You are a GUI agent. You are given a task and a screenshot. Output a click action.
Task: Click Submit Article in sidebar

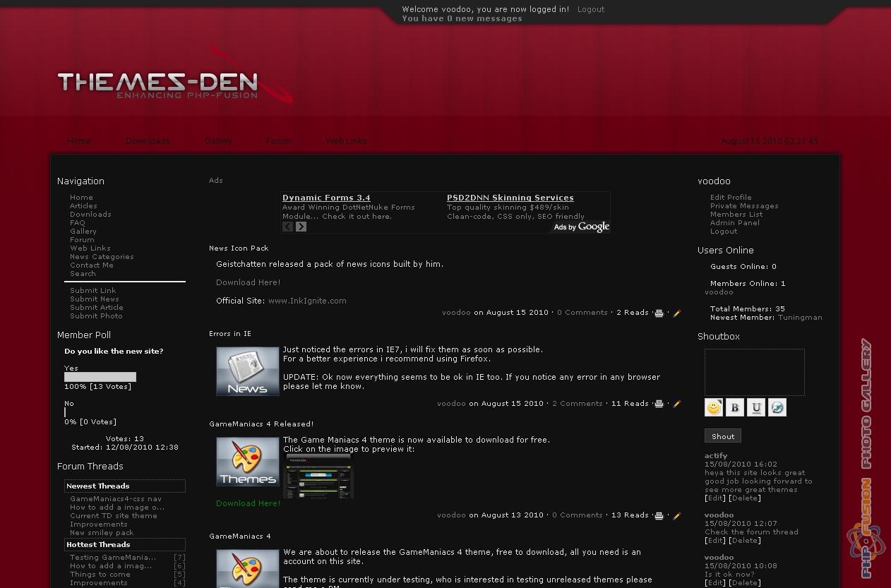point(97,308)
